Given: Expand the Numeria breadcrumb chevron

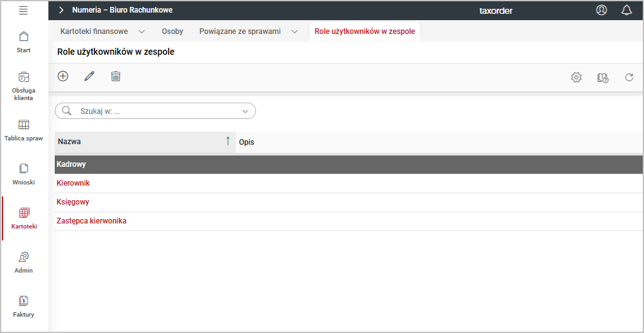Looking at the screenshot, I should pyautogui.click(x=61, y=10).
